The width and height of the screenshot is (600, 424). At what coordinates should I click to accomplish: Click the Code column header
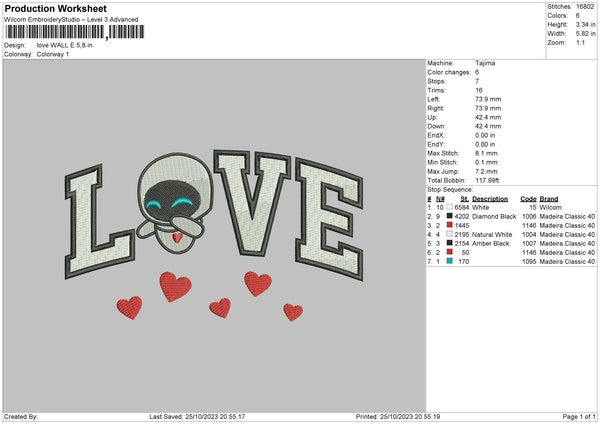[x=529, y=198]
